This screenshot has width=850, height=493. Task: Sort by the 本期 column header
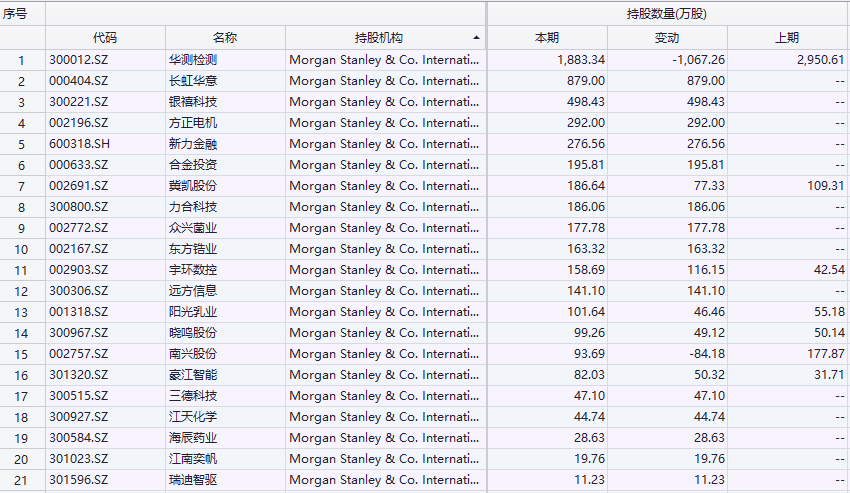tap(546, 38)
